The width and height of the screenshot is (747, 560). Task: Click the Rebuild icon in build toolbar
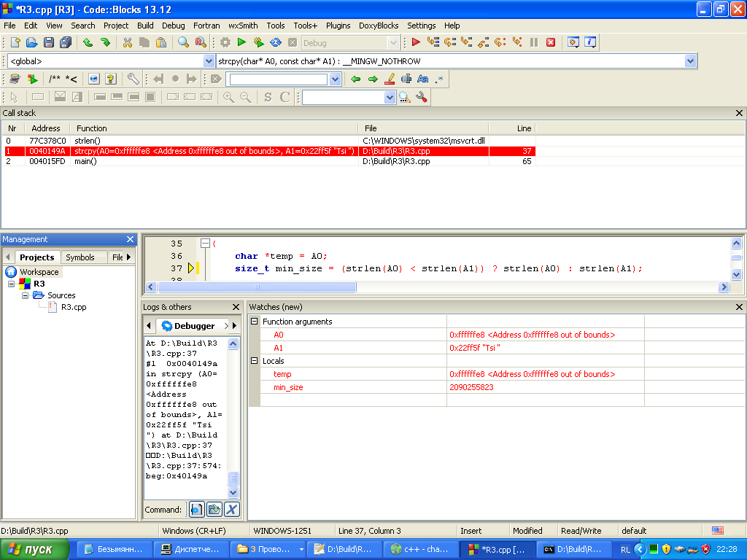pyautogui.click(x=276, y=42)
